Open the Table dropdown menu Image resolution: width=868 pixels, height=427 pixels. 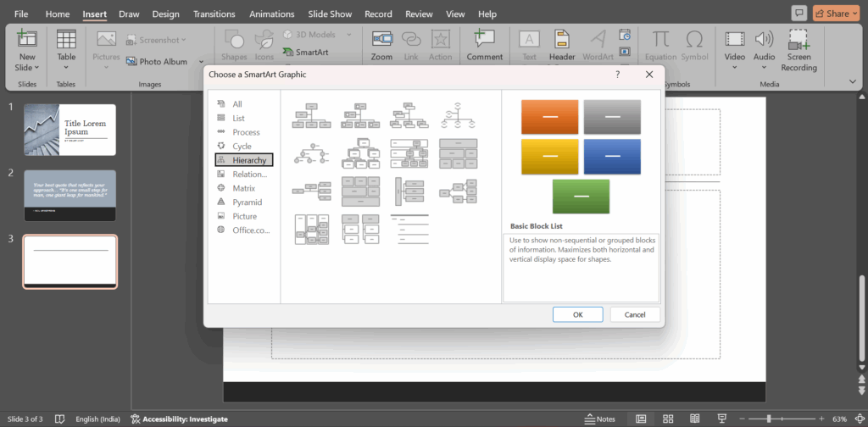pyautogui.click(x=66, y=68)
